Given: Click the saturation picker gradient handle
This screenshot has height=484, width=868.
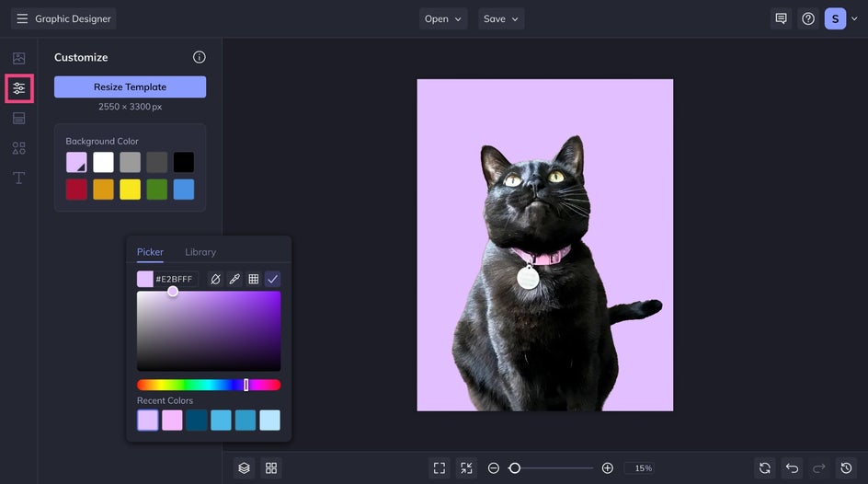Looking at the screenshot, I should tap(173, 292).
